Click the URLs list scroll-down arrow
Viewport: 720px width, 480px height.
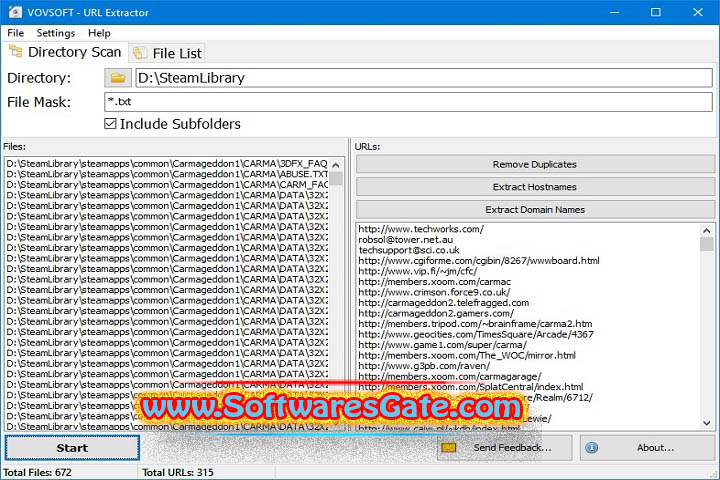tap(707, 423)
